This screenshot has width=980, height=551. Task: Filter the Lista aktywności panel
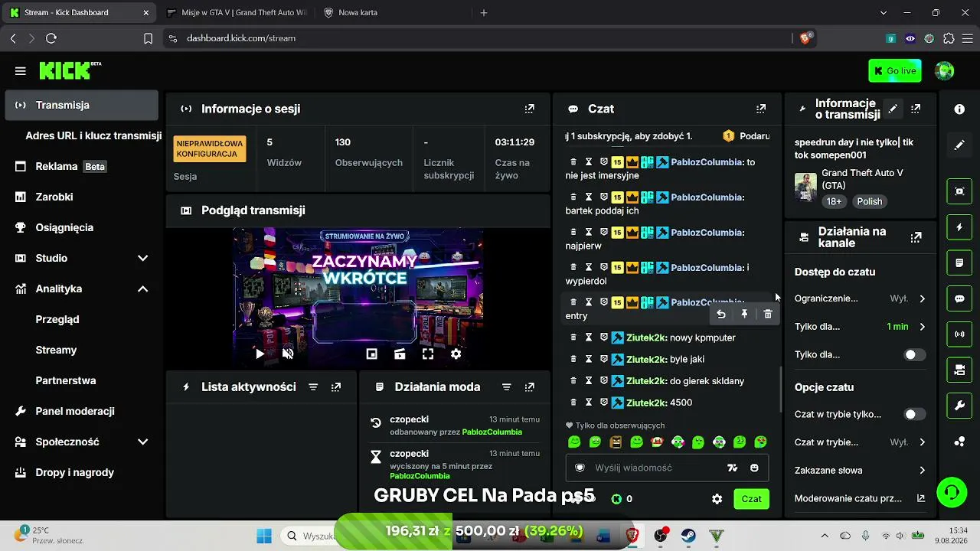[313, 387]
